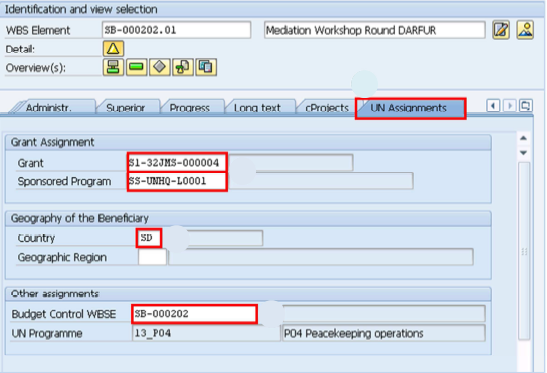Screen dimensions: 547x373
Task: Click the tab strip left arrow
Action: [x=493, y=105]
